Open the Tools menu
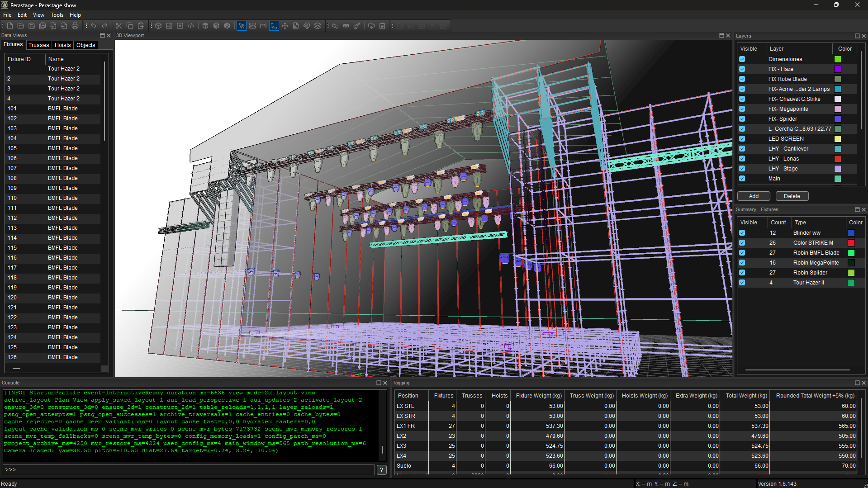This screenshot has height=488, width=868. pos(57,15)
